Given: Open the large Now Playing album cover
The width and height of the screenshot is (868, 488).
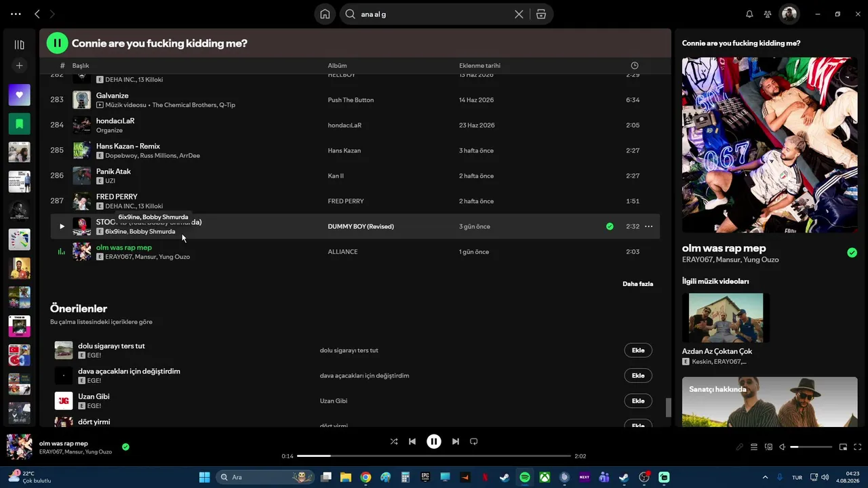Looking at the screenshot, I should point(770,145).
